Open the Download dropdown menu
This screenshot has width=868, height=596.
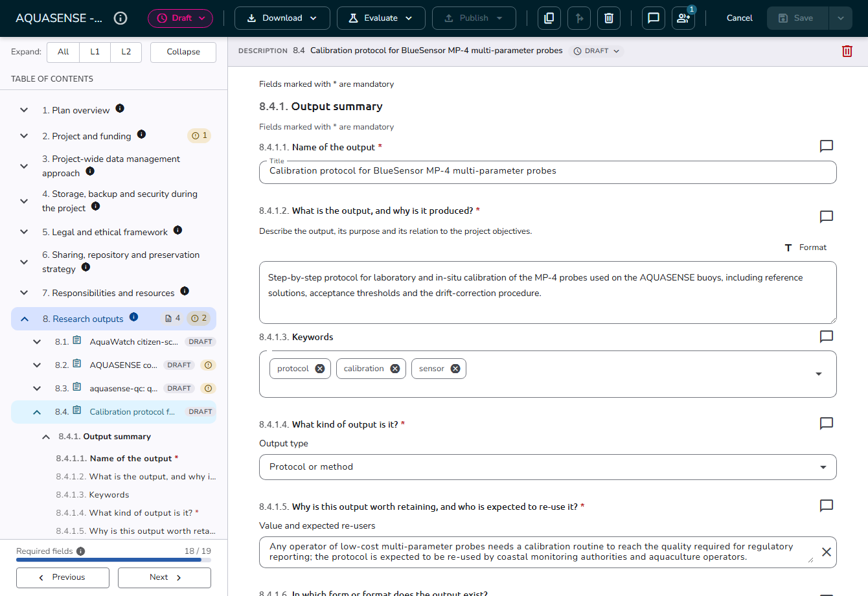point(282,18)
